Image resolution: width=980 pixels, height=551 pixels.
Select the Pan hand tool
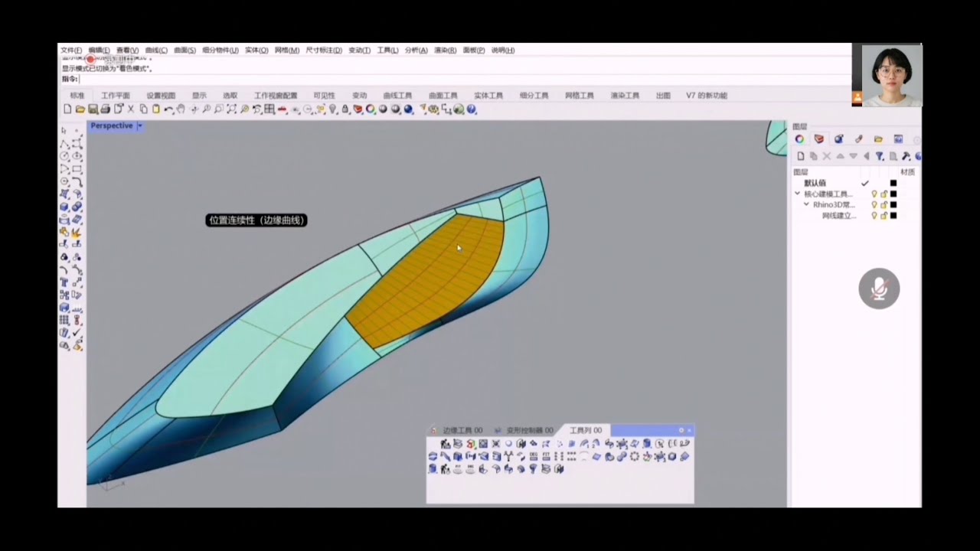(x=181, y=109)
